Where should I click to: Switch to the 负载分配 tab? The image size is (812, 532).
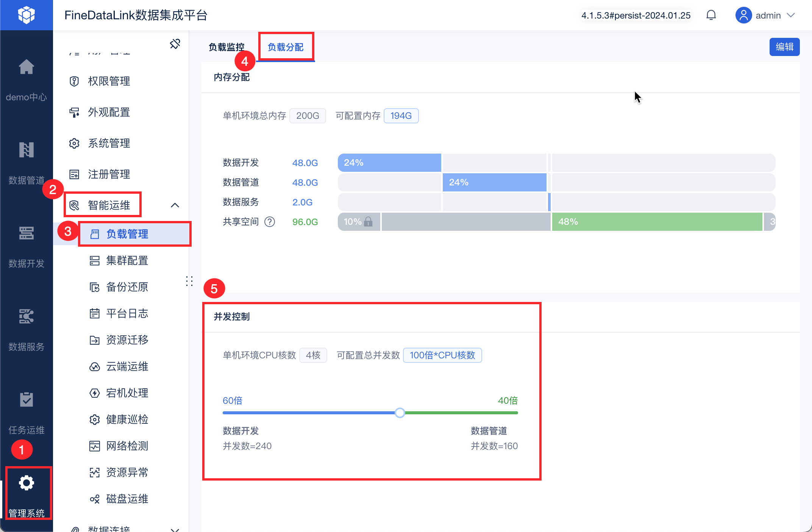pos(286,47)
